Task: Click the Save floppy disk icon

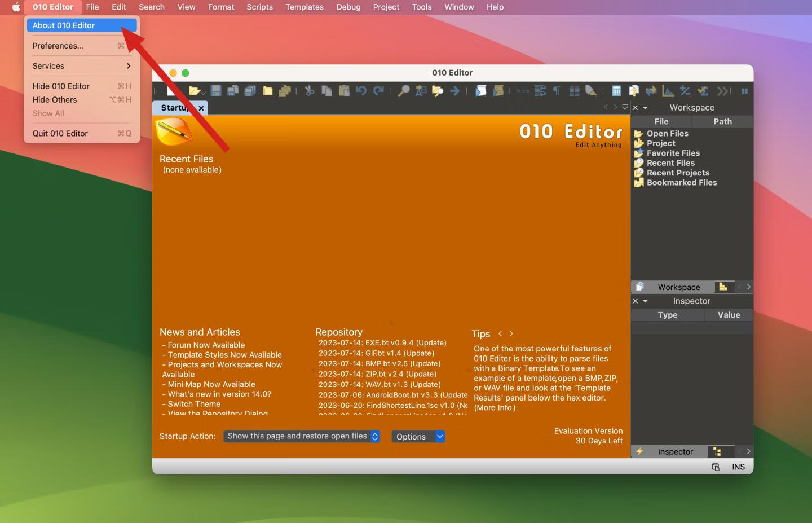Action: coord(215,91)
